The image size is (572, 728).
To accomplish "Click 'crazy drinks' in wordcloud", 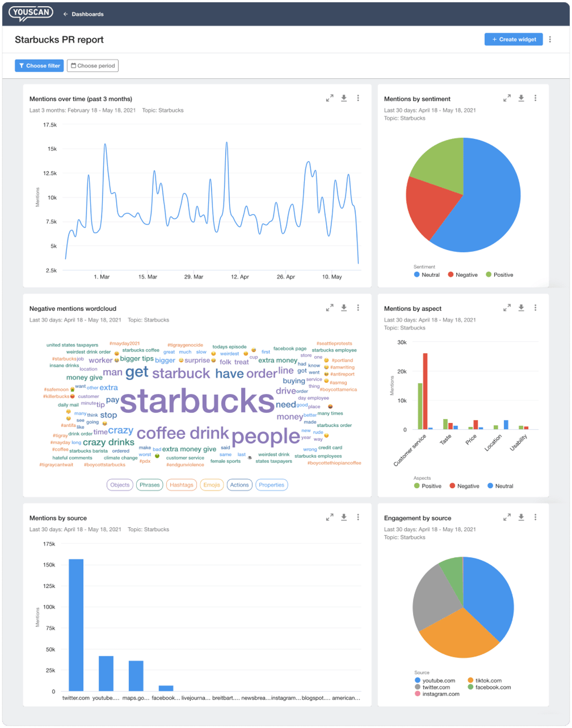I will (109, 442).
